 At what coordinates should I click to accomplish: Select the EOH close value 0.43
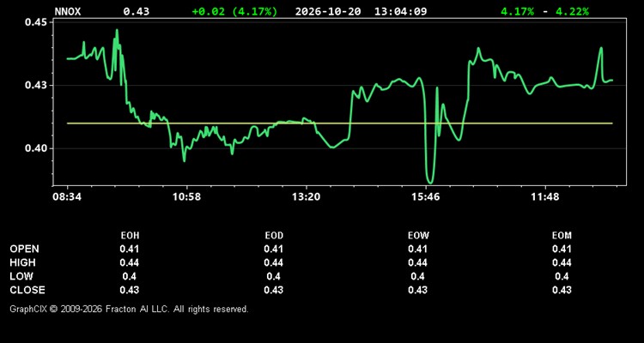click(x=130, y=290)
